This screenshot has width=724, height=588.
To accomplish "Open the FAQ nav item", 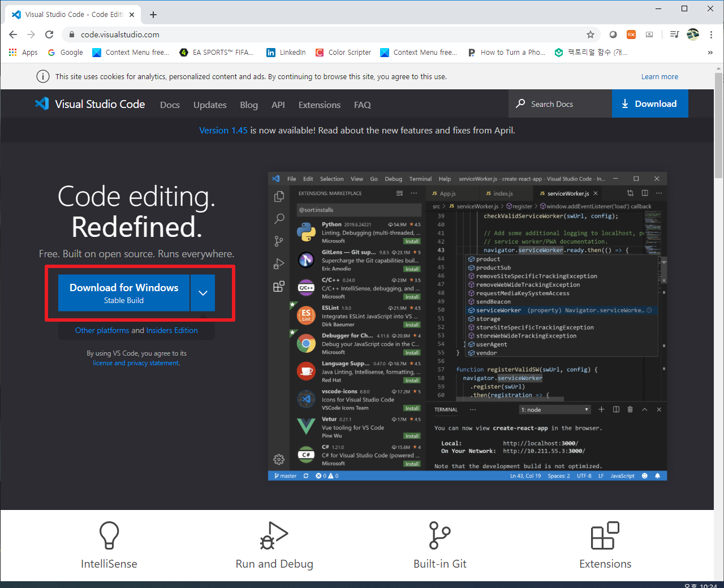I will [x=363, y=105].
